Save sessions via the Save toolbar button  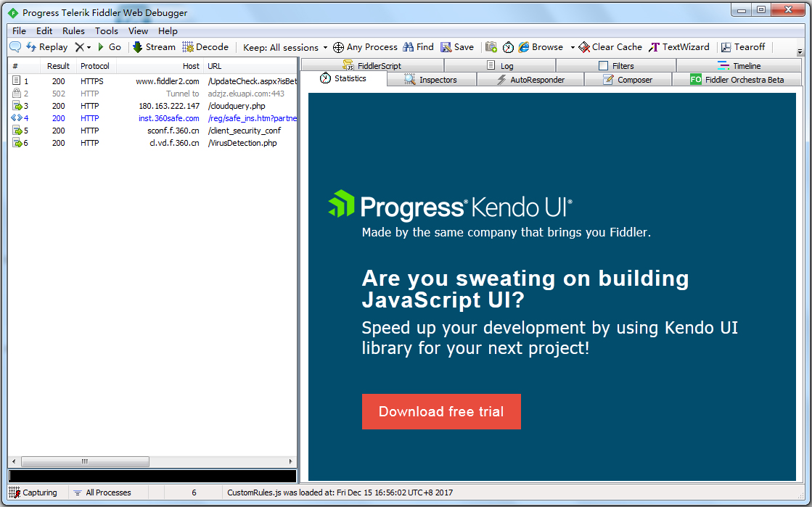click(457, 47)
